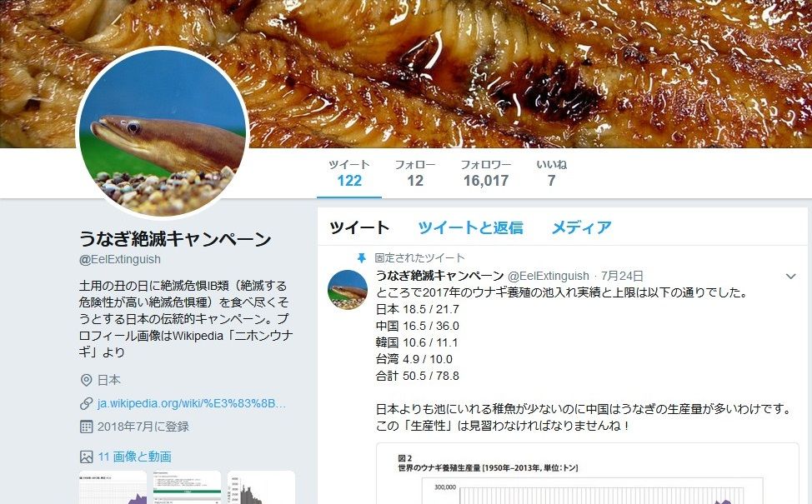The width and height of the screenshot is (812, 504).
Task: Open the フォロー 12 following list
Action: (415, 172)
